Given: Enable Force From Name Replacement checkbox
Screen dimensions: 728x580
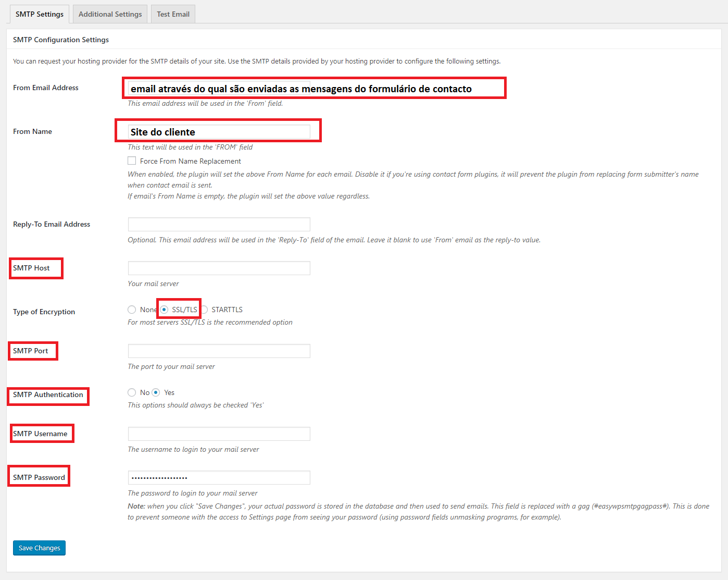Looking at the screenshot, I should click(x=132, y=161).
